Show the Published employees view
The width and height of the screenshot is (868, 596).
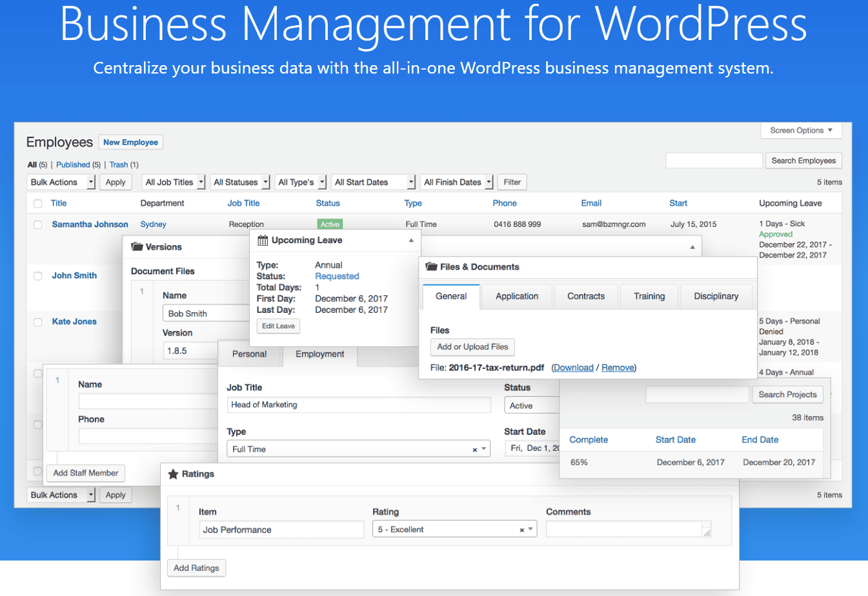(73, 165)
